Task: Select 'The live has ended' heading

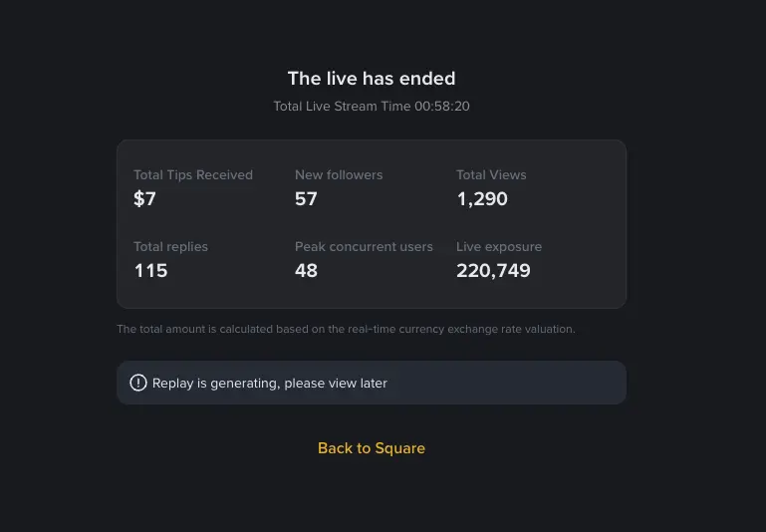Action: [x=371, y=79]
